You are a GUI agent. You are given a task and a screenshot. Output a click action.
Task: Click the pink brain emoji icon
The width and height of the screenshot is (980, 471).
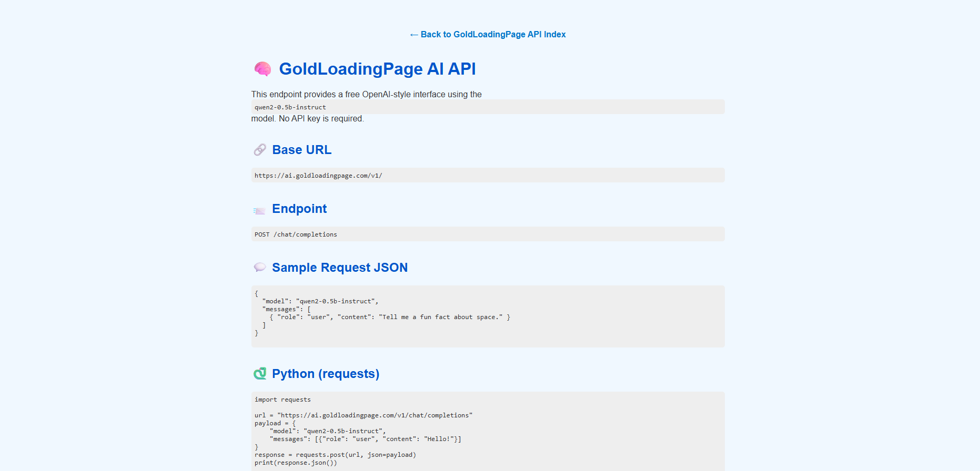pos(262,69)
